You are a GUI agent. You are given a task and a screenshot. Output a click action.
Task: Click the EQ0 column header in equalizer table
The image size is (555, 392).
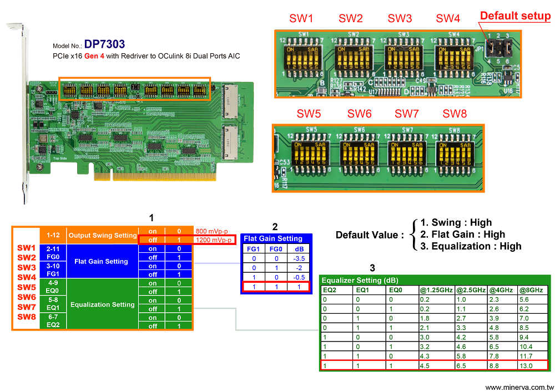point(402,290)
